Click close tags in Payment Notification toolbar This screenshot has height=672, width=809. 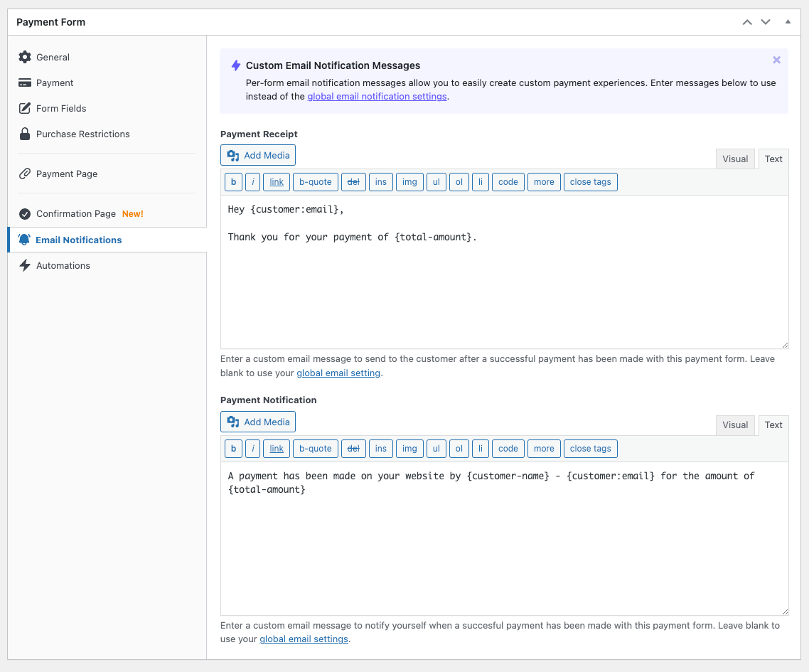(590, 449)
